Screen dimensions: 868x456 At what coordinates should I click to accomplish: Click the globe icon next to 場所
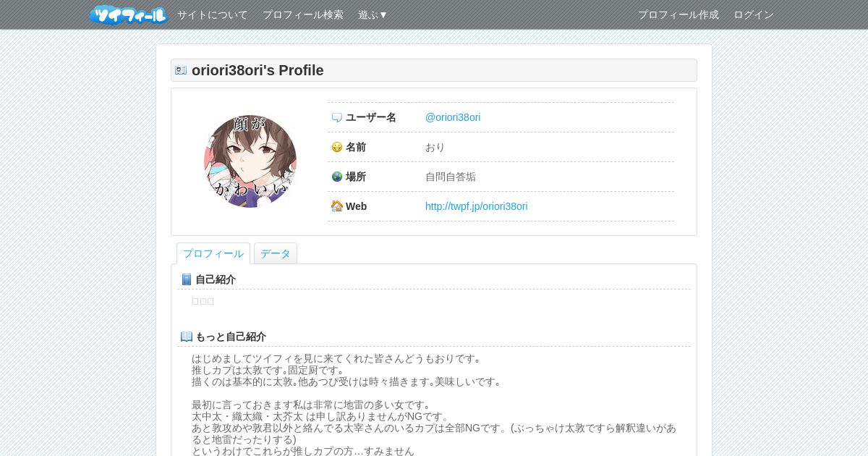tap(337, 177)
